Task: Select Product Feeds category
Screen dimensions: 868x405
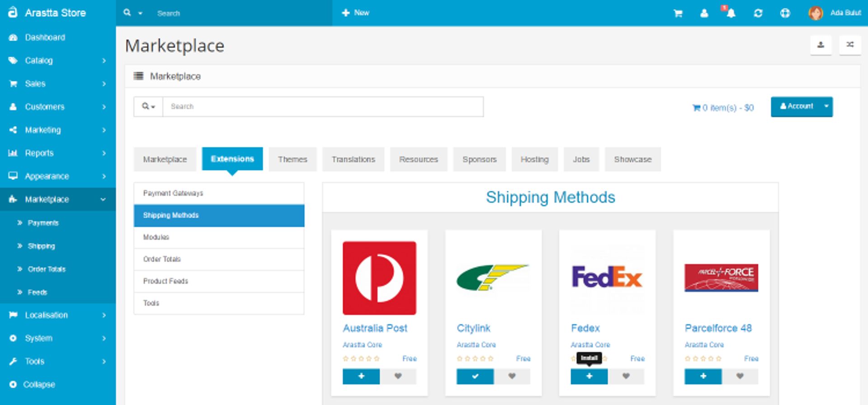Action: point(219,281)
